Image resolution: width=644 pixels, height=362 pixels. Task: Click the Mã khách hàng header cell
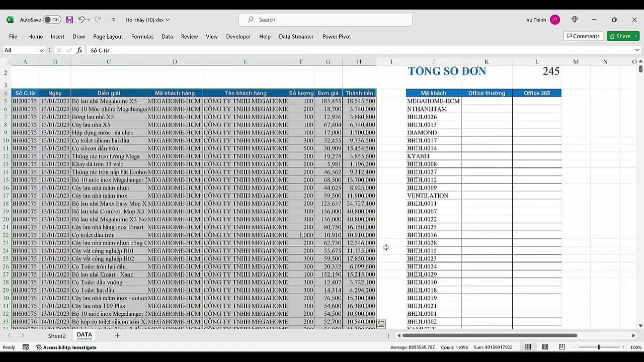point(175,93)
